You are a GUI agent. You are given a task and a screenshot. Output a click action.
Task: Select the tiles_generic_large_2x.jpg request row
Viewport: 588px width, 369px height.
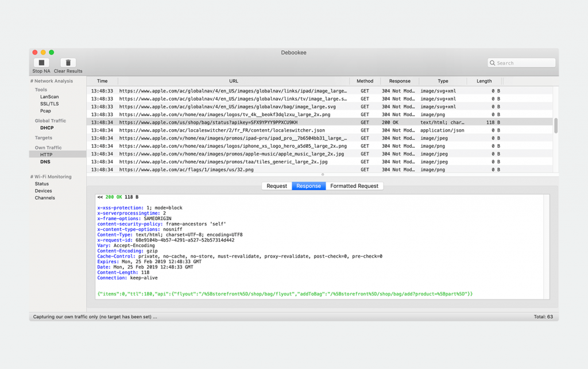pos(320,162)
